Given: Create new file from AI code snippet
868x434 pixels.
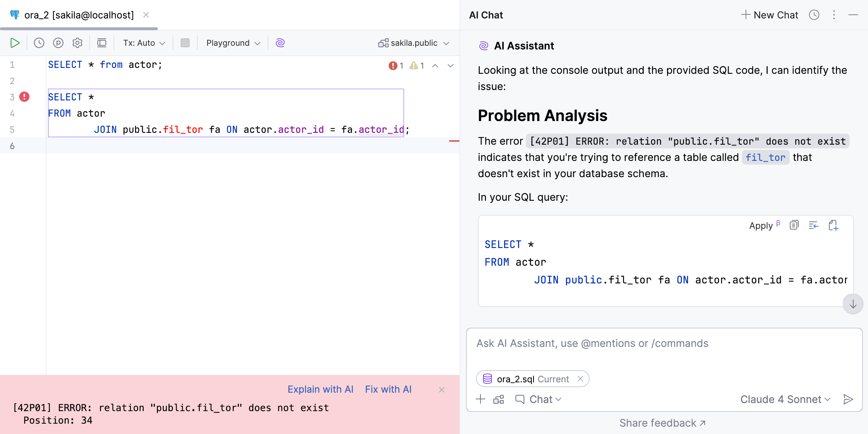Looking at the screenshot, I should tap(833, 225).
